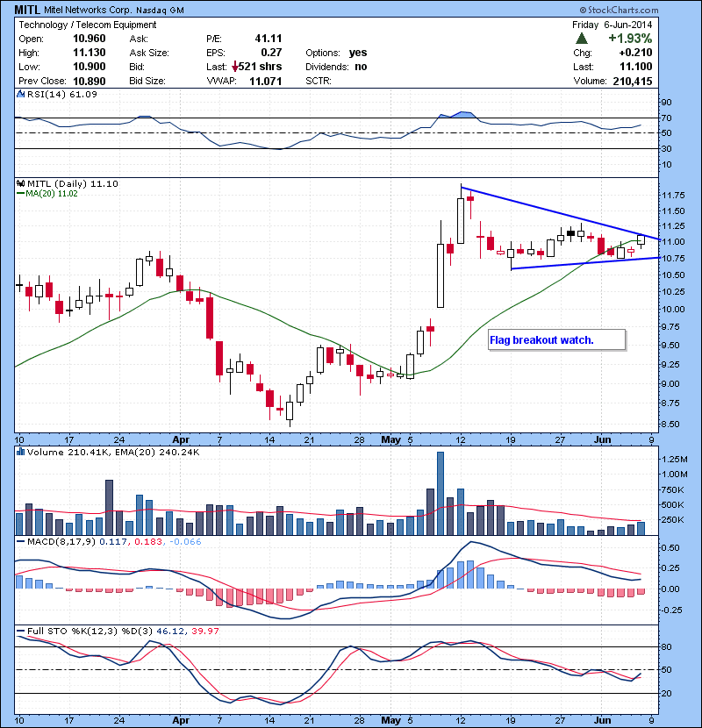Click the Bid Size: label
The height and width of the screenshot is (728, 702).
click(147, 81)
